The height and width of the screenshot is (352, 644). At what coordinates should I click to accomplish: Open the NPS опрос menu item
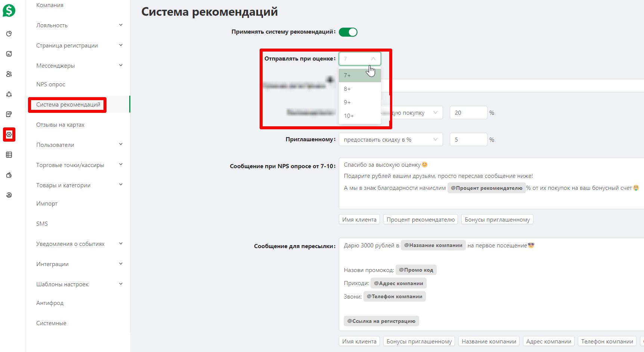point(51,84)
